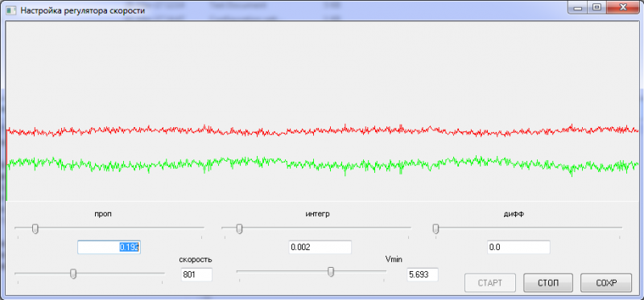
Task: Focus the интегр field showing 0.002
Action: (320, 248)
